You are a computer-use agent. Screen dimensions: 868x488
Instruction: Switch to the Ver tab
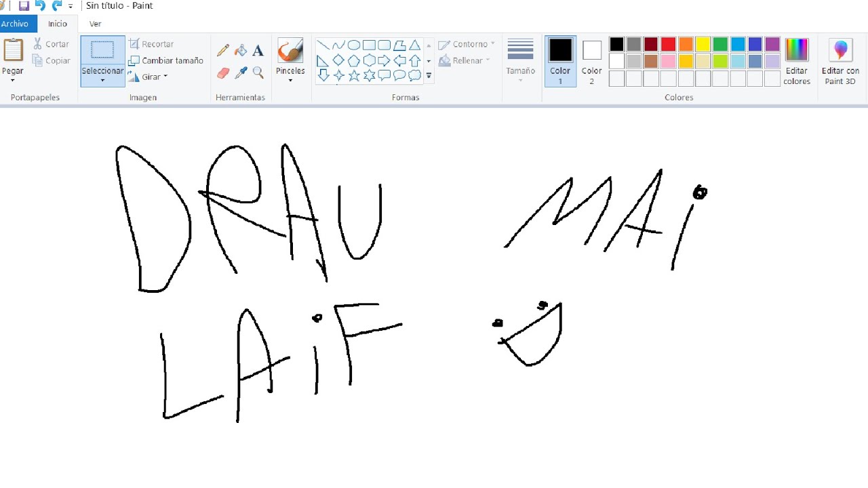[96, 24]
